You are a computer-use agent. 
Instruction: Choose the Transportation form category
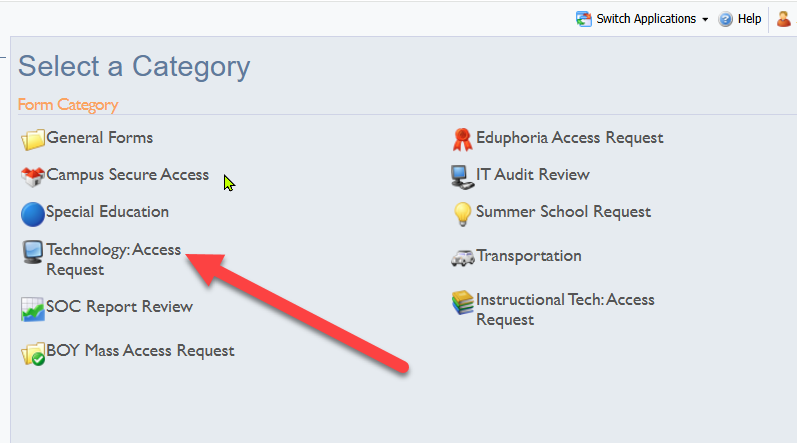coord(528,256)
